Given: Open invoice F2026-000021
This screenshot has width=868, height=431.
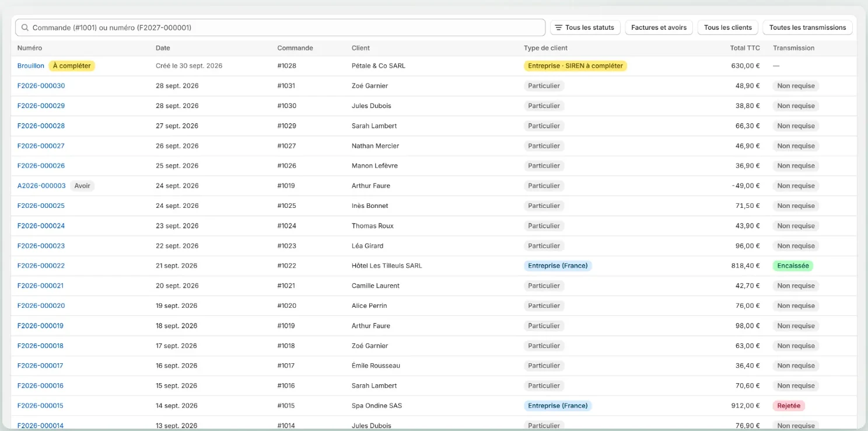Looking at the screenshot, I should tap(40, 286).
